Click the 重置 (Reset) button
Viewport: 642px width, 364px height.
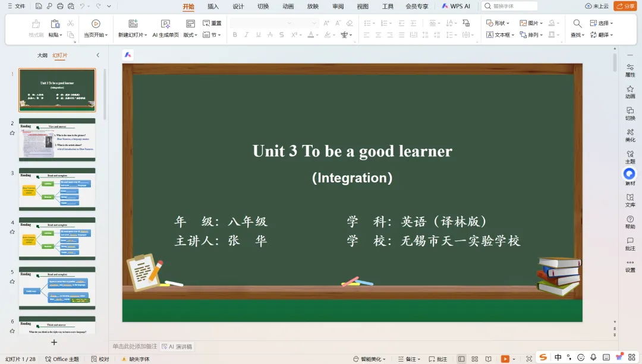click(x=212, y=23)
